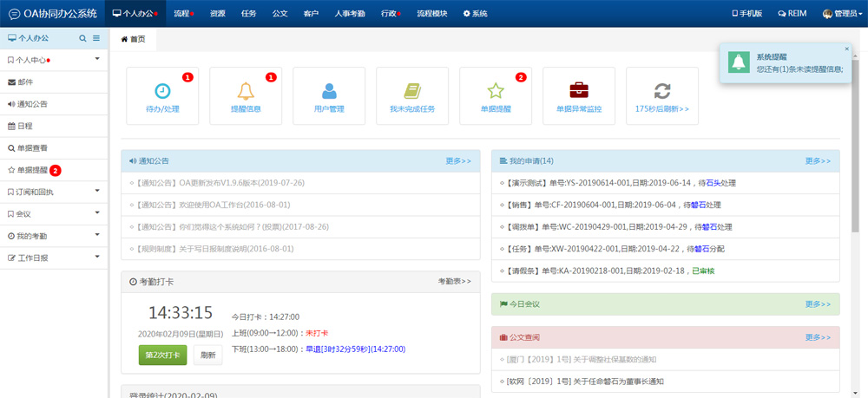868x398 pixels.
Task: Click the 单据提醒 star icon tile
Action: [x=496, y=95]
